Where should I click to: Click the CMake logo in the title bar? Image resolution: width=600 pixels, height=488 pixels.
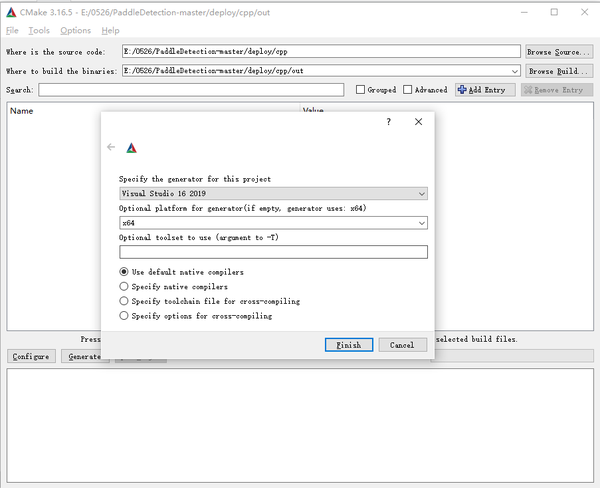tap(11, 13)
